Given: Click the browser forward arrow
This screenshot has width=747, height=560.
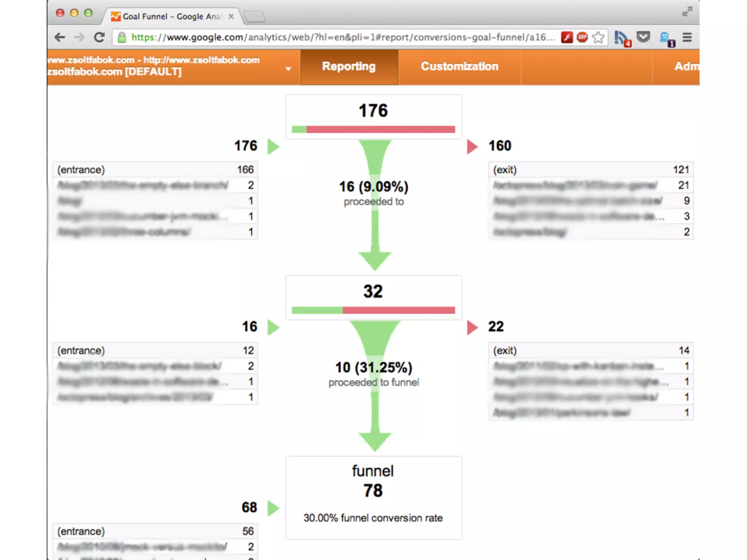Looking at the screenshot, I should click(79, 37).
